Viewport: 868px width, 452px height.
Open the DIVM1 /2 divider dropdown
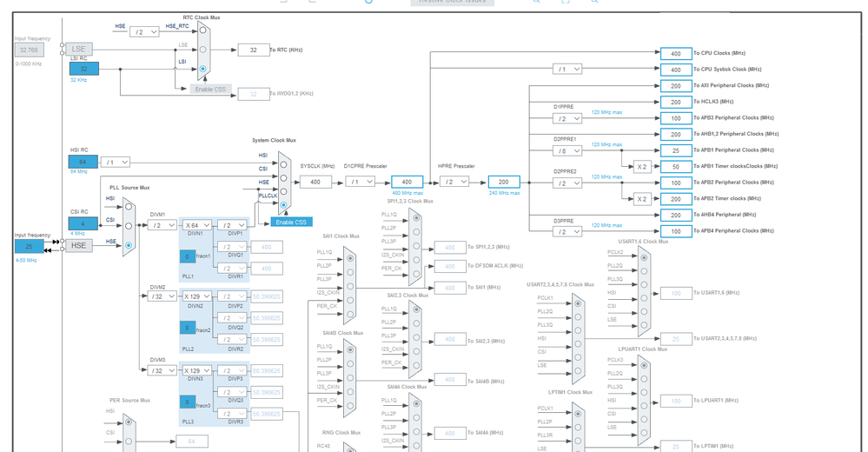pos(162,225)
